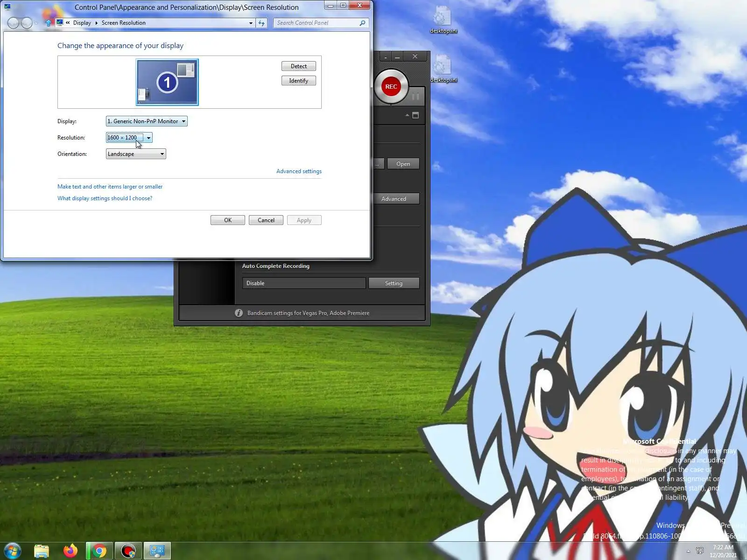Expand the address bar history dropdown
Screen dimensions: 747x560
click(251, 23)
